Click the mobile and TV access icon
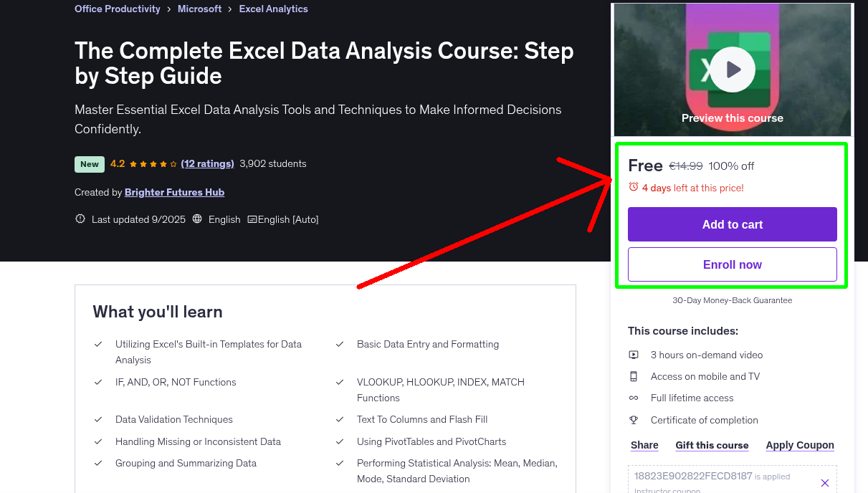 tap(634, 375)
